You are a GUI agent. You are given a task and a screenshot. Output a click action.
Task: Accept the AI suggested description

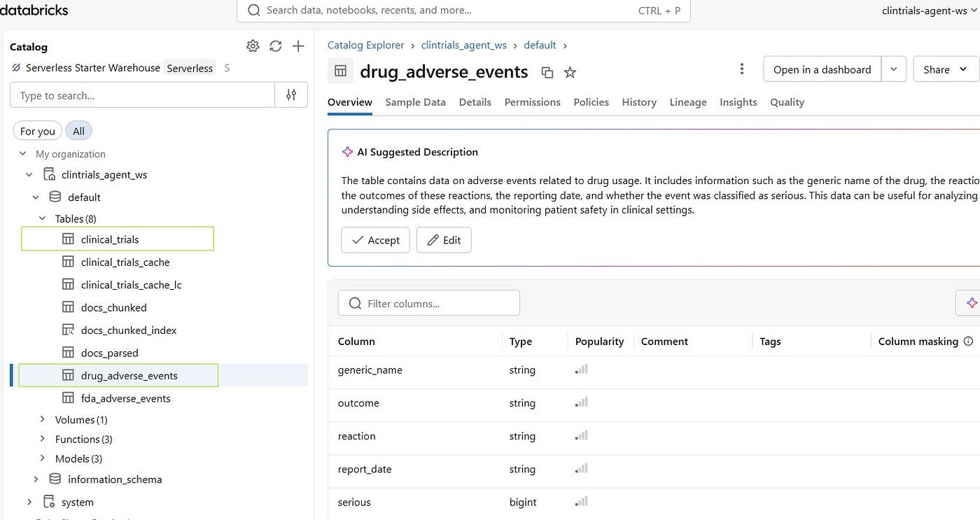point(375,239)
